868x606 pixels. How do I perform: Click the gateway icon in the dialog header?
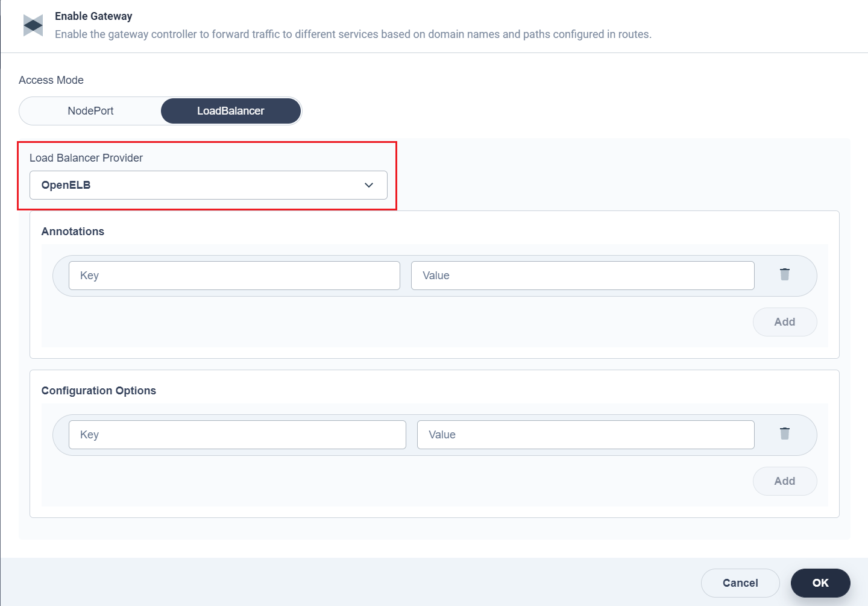pyautogui.click(x=33, y=25)
